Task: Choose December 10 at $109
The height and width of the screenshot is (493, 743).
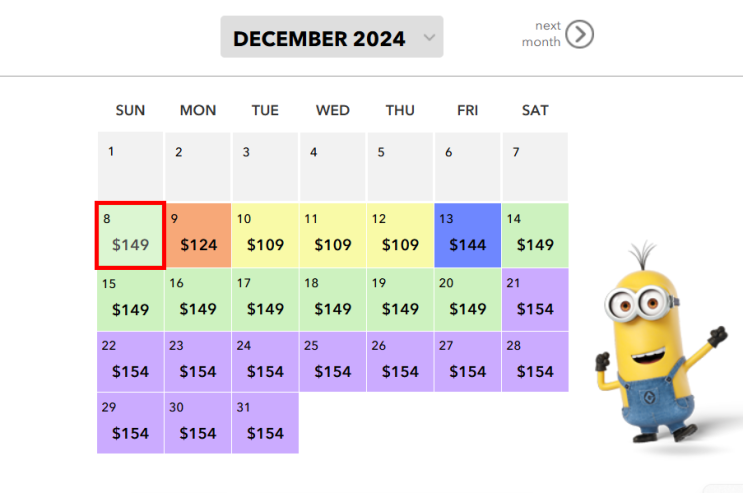Action: (265, 236)
